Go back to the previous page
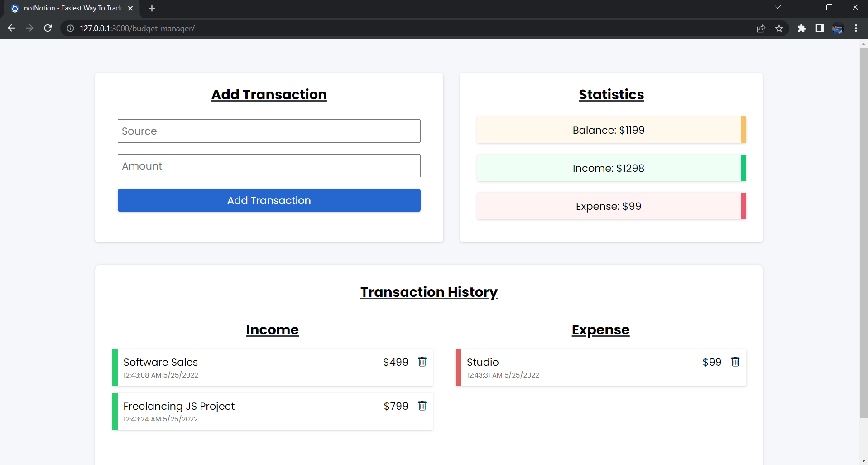Image resolution: width=868 pixels, height=465 pixels. [x=12, y=29]
